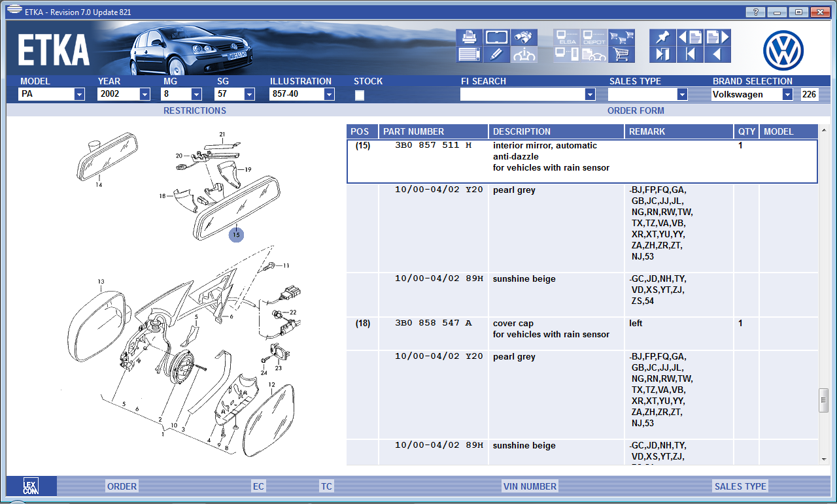837x504 pixels.
Task: Switch to the RESTRICTIONS tab
Action: pos(194,110)
